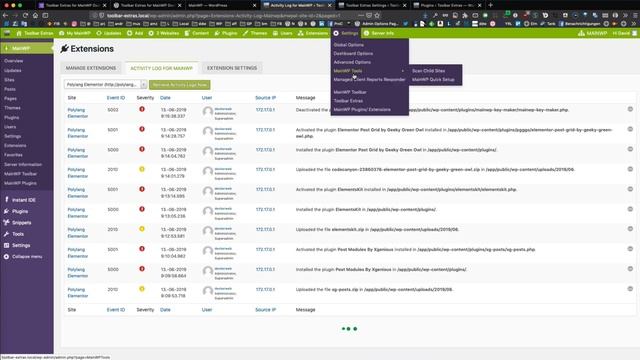640x360 pixels.
Task: Click the Retrieve Activity Logs Now button
Action: tap(180, 84)
